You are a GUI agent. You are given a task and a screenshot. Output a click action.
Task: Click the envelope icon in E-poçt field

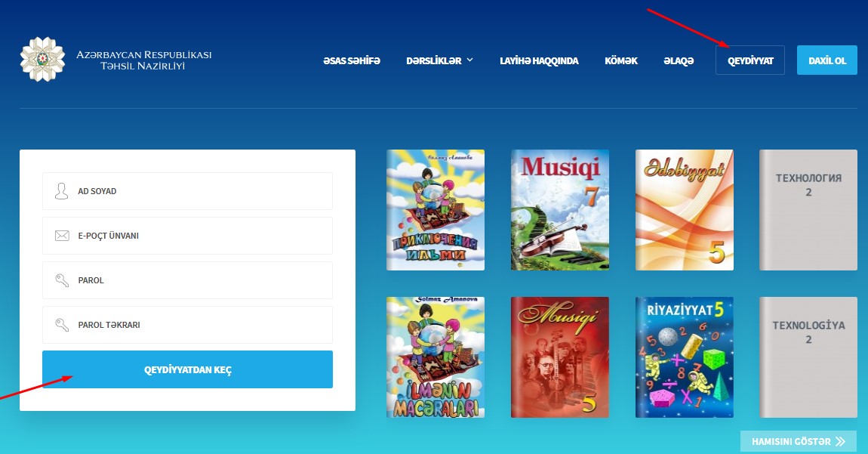point(62,236)
